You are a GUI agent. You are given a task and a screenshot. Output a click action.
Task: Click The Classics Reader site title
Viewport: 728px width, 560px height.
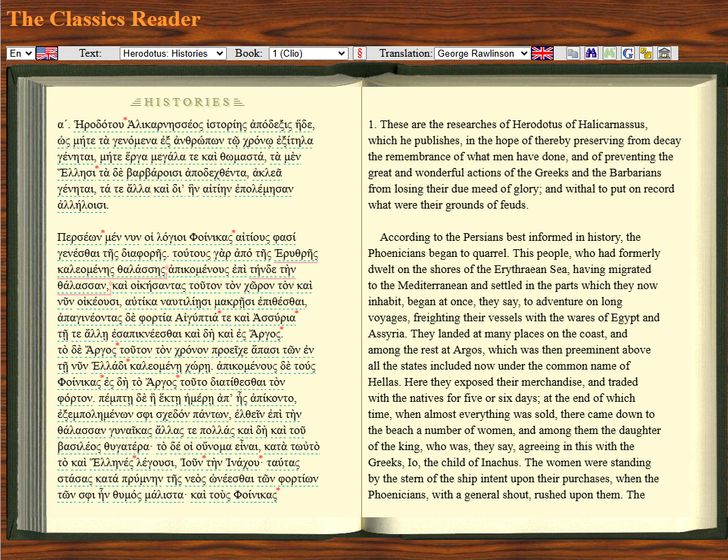click(104, 19)
